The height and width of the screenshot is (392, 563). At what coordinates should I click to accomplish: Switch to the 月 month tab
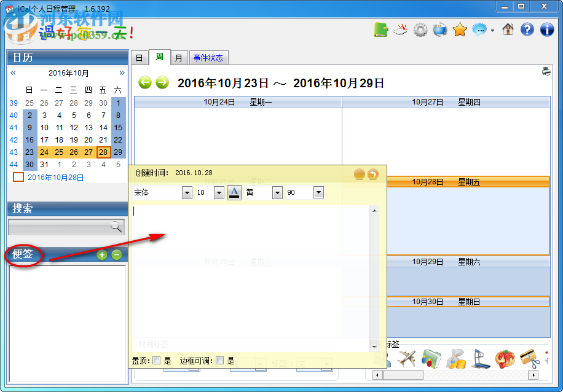click(x=179, y=58)
